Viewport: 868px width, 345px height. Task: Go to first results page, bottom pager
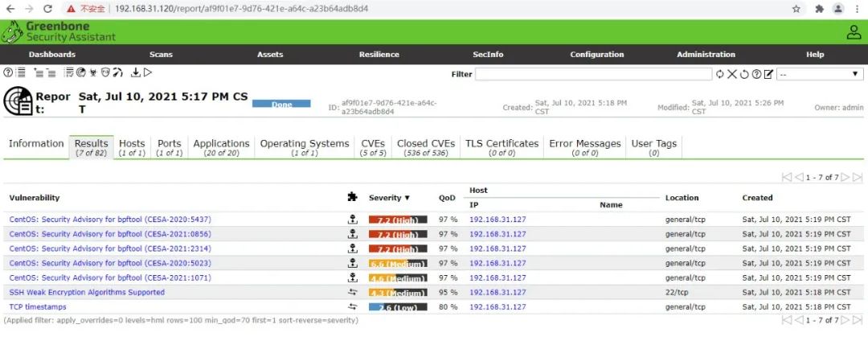point(787,319)
